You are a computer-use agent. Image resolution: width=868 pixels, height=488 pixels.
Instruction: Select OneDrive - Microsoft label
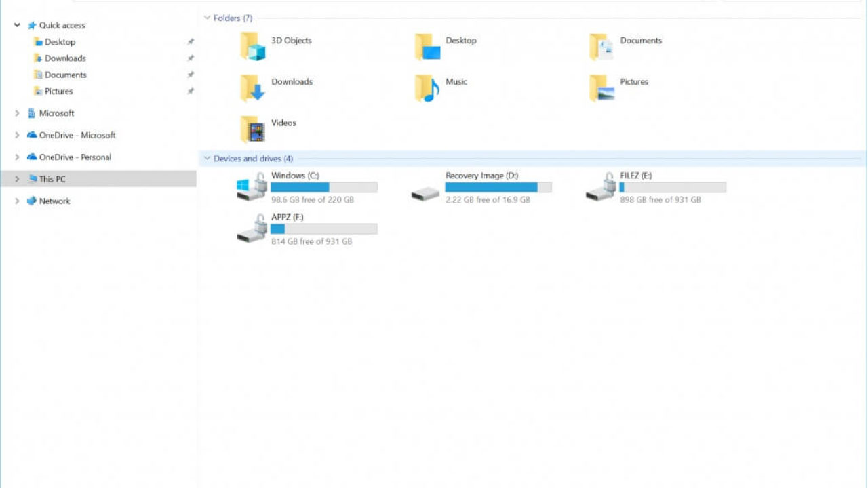(x=77, y=135)
